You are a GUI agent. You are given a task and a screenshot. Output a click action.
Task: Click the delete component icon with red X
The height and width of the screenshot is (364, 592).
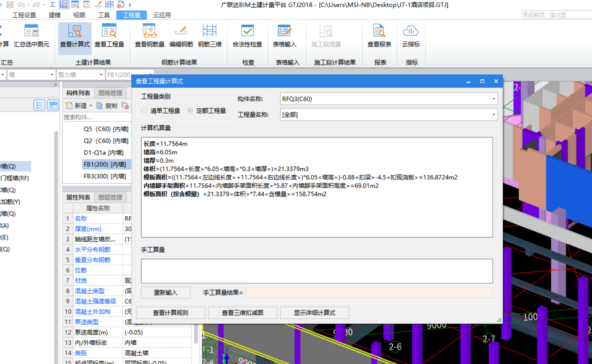coord(125,106)
